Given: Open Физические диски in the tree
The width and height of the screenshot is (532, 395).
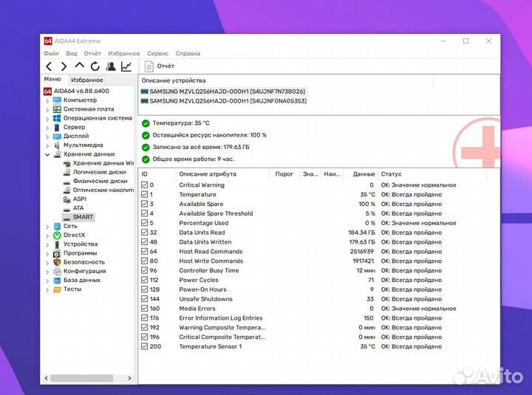Looking at the screenshot, I should (x=95, y=181).
